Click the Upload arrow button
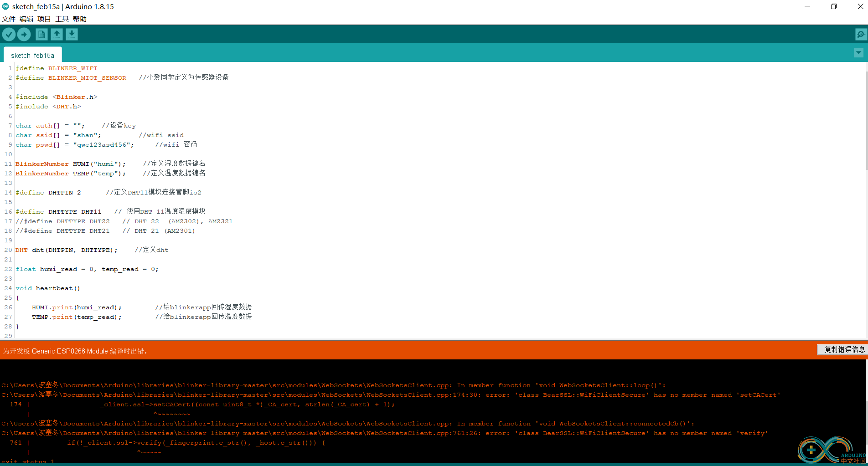868x466 pixels. (24, 34)
